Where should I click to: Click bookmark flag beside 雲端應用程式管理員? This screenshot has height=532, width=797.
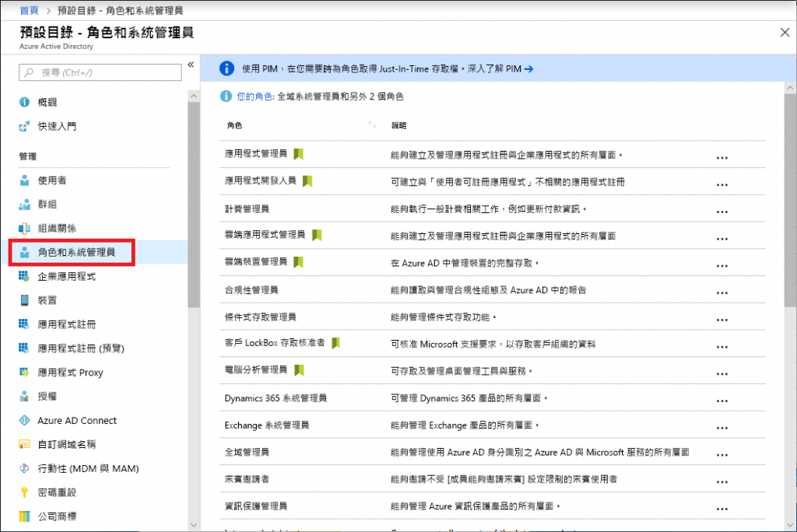(x=317, y=235)
